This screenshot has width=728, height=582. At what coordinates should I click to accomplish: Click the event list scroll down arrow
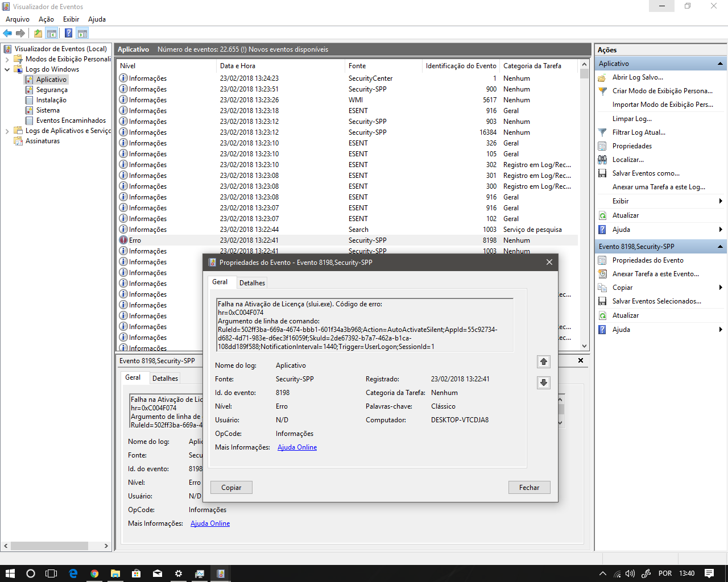(584, 346)
